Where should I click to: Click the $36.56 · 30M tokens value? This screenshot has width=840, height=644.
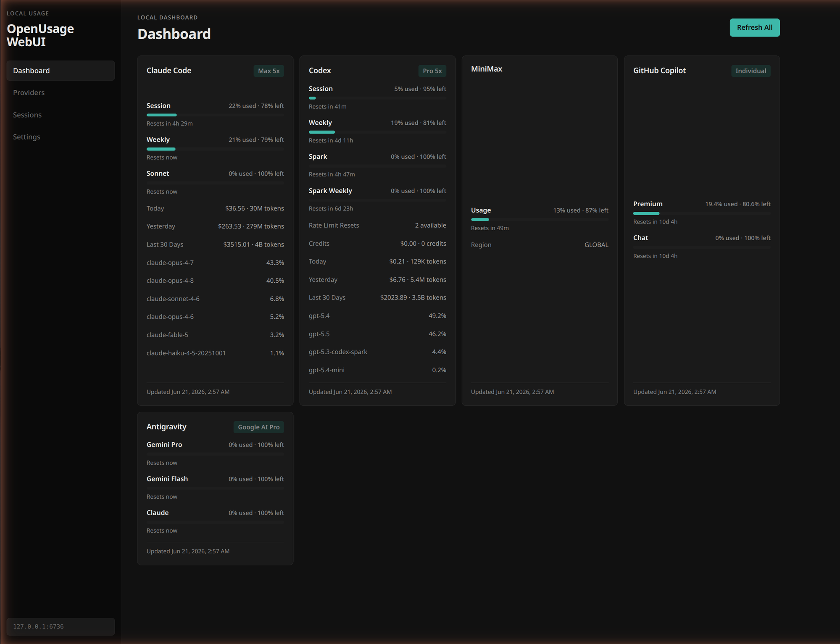tap(255, 208)
